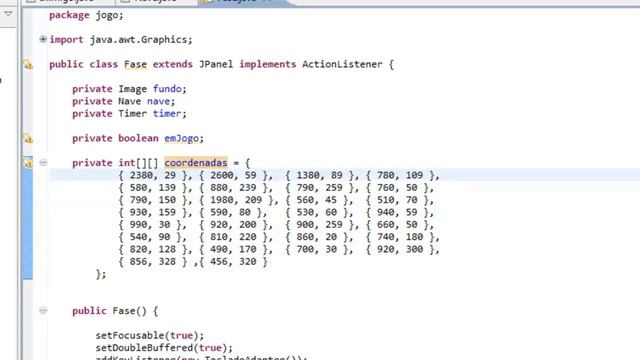Click the 'int[][]' type text
This screenshot has height=360, width=640.
click(138, 163)
